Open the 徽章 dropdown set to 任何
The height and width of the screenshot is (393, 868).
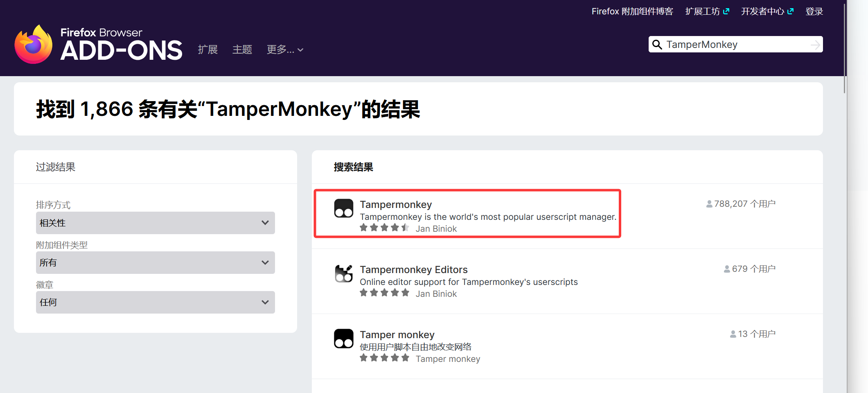click(x=156, y=302)
